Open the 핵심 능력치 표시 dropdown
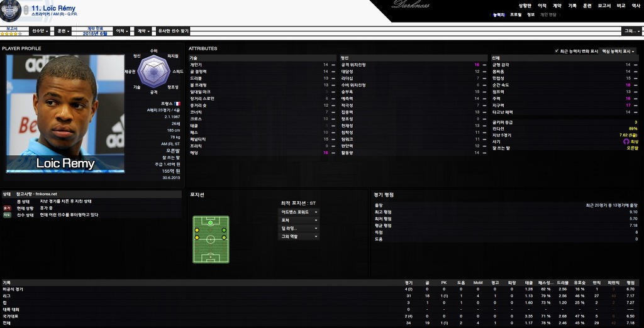 [618, 52]
